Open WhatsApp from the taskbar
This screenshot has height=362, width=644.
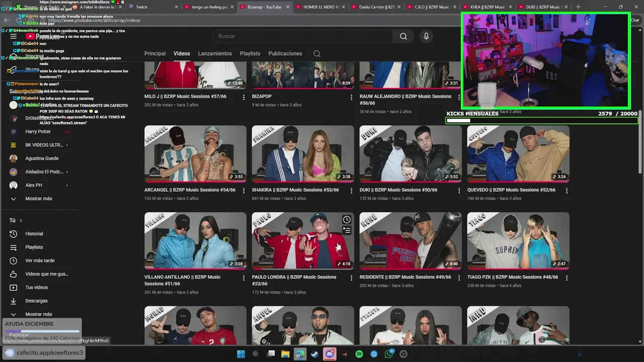point(389,354)
